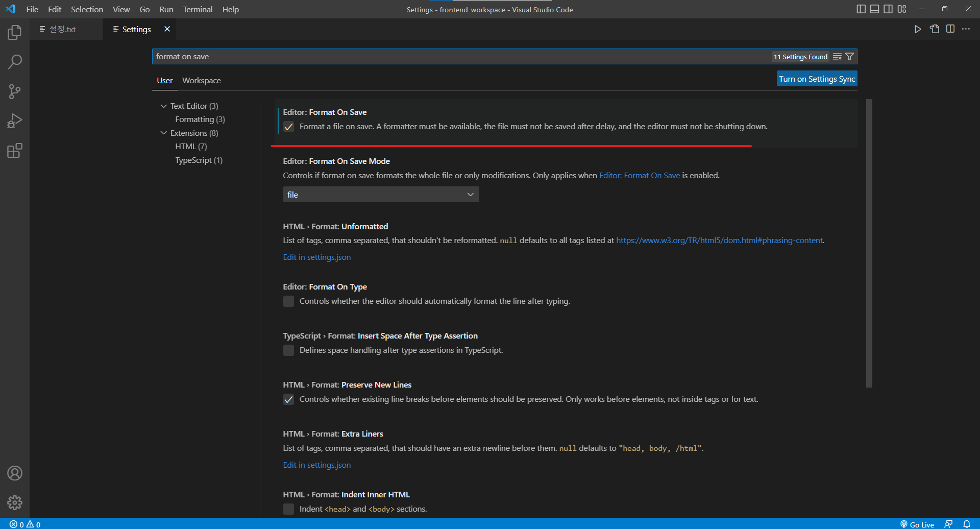Viewport: 980px width, 529px height.
Task: Clear the settings search input icon
Action: (x=837, y=57)
